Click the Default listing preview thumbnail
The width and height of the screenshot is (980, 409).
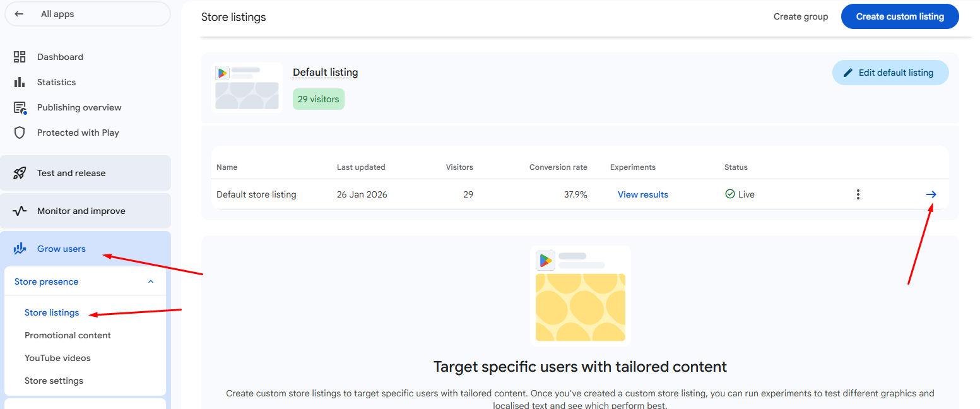coord(247,88)
